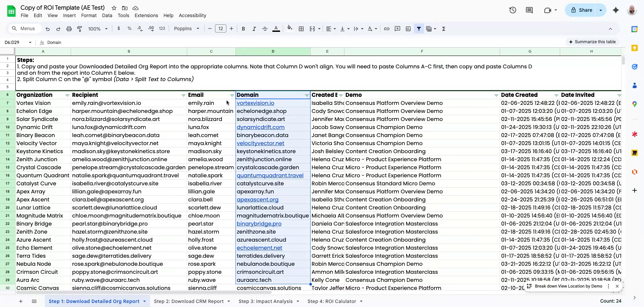This screenshot has height=307, width=644.
Task: Open the zoom level dropdown
Action: click(97, 28)
